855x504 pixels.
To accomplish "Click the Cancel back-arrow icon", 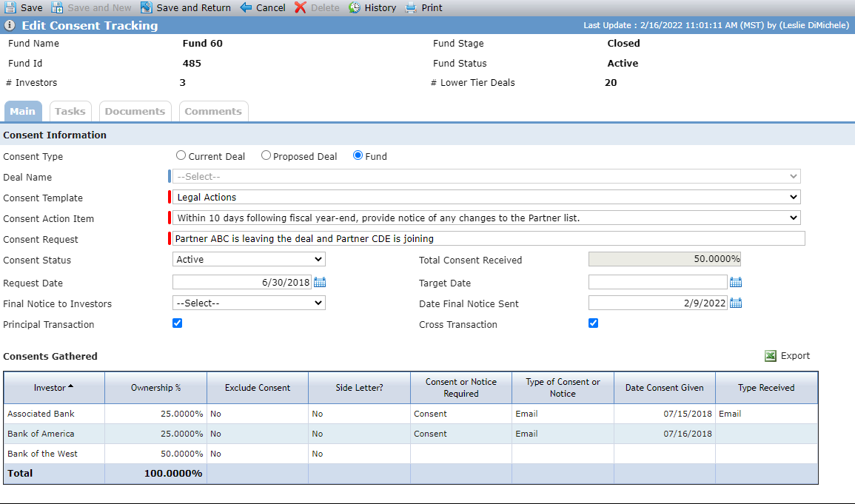I will [x=246, y=7].
